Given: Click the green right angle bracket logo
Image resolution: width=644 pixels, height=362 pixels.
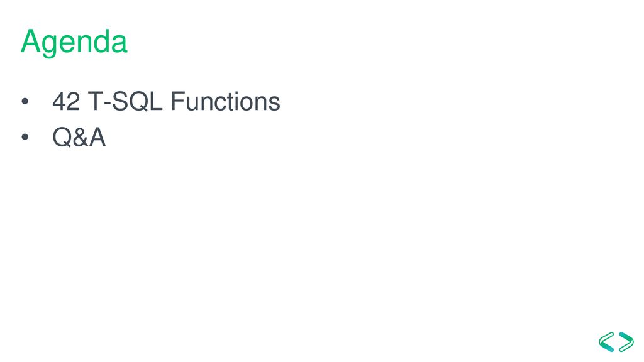Looking at the screenshot, I should (626, 342).
